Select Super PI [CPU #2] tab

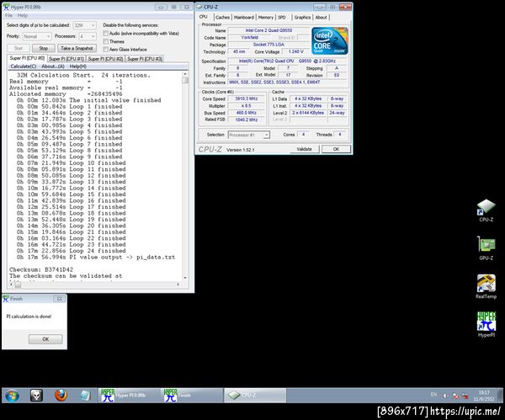pyautogui.click(x=105, y=59)
